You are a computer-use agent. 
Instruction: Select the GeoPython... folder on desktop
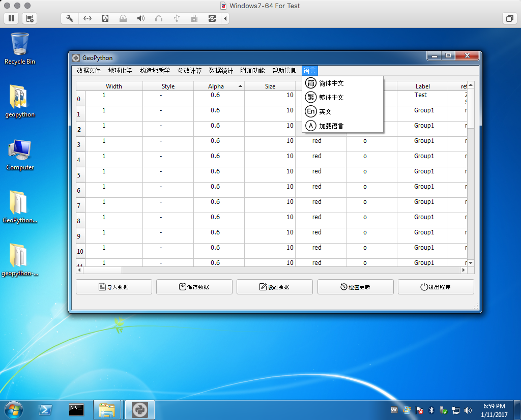pos(20,207)
